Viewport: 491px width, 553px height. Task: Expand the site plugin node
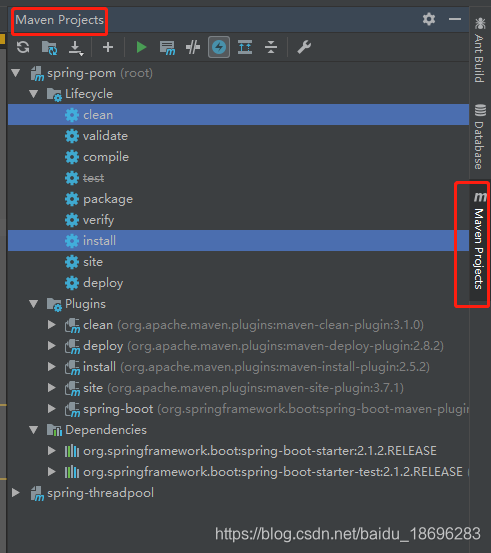(x=52, y=388)
